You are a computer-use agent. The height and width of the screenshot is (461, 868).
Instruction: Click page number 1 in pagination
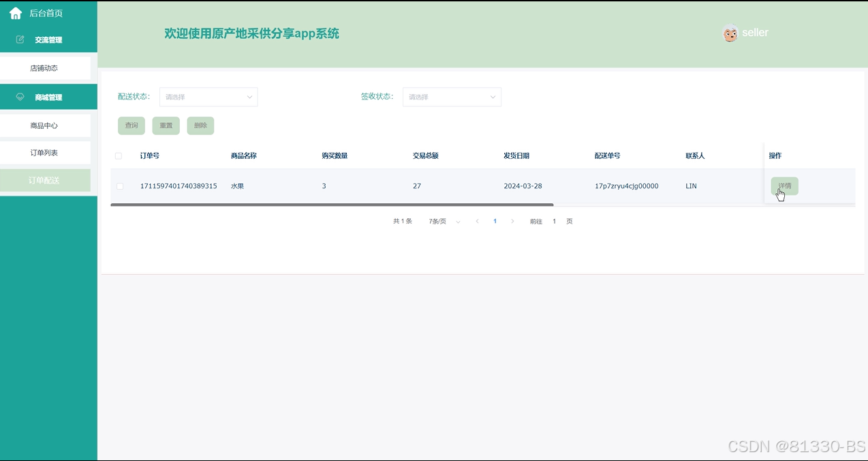[495, 221]
